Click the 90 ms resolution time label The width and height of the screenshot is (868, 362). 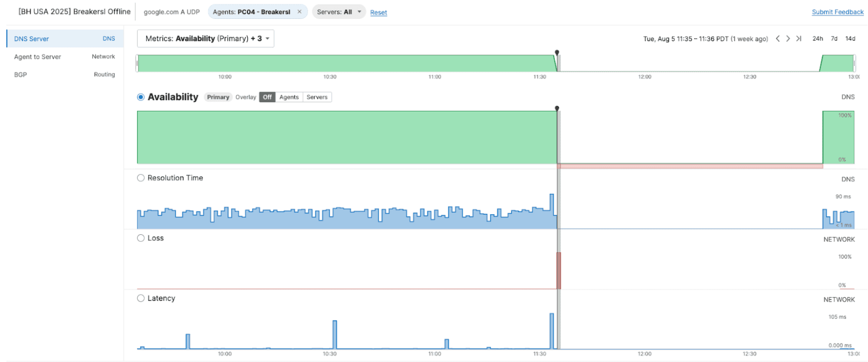pyautogui.click(x=843, y=196)
